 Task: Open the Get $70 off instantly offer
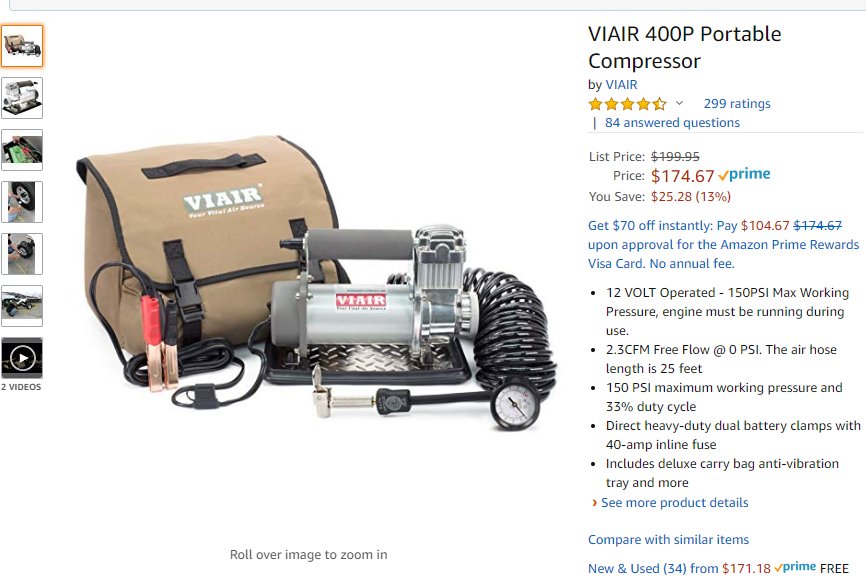click(x=650, y=225)
